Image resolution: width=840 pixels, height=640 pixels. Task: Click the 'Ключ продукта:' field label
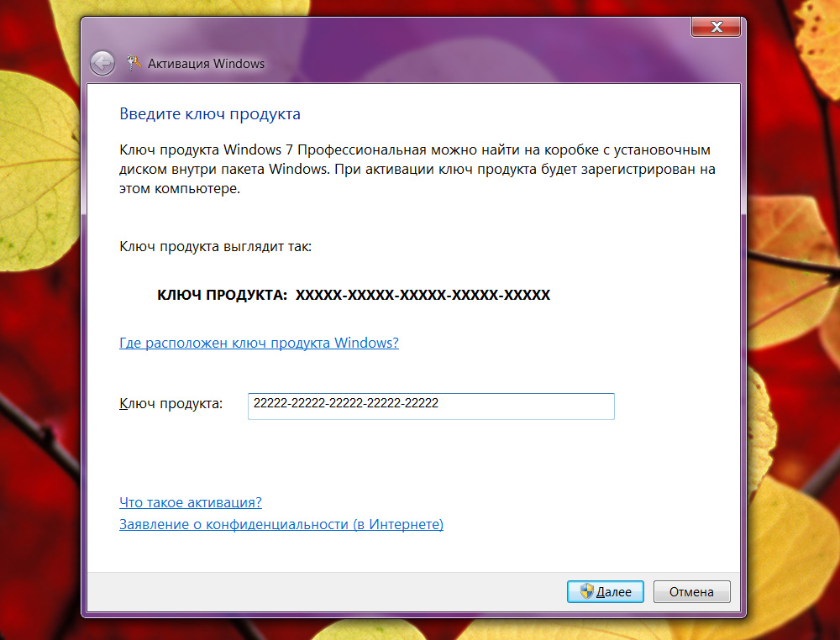(x=171, y=404)
